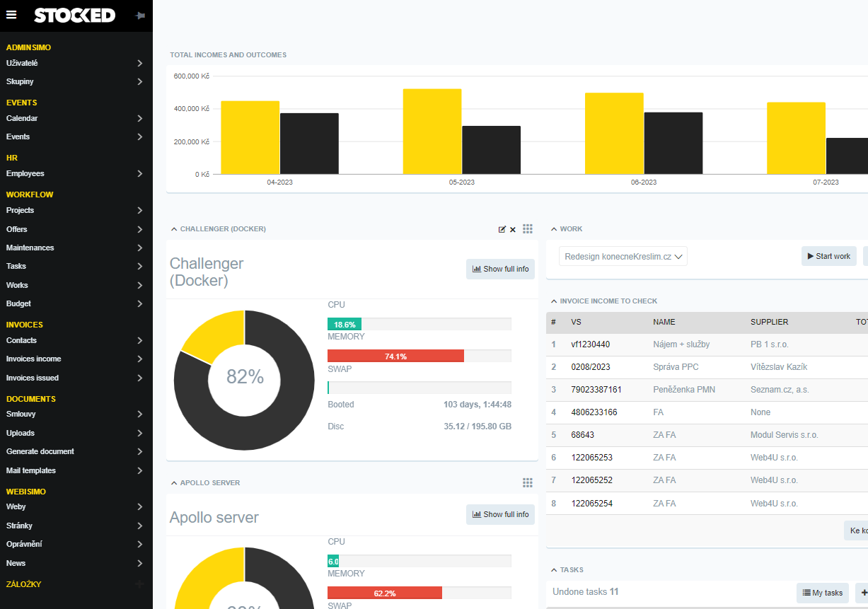868x609 pixels.
Task: Show full info for Apollo server
Action: point(500,514)
